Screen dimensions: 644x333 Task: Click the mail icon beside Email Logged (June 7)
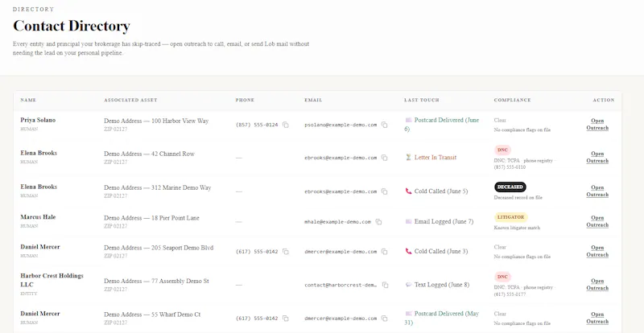point(408,221)
